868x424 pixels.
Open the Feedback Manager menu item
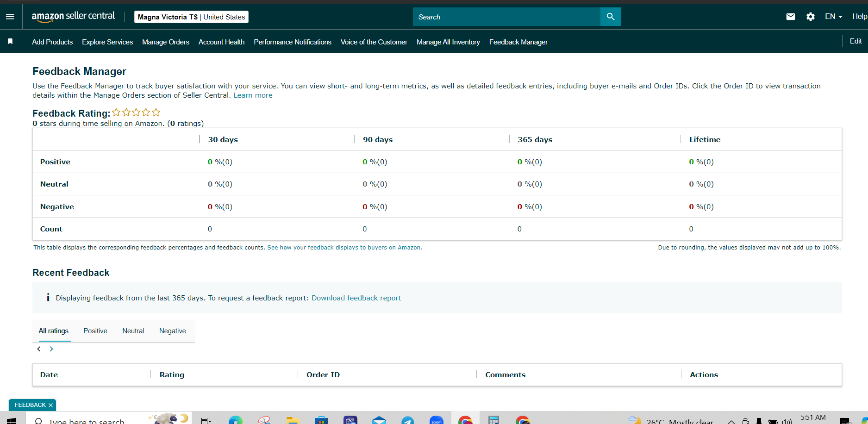click(x=518, y=42)
